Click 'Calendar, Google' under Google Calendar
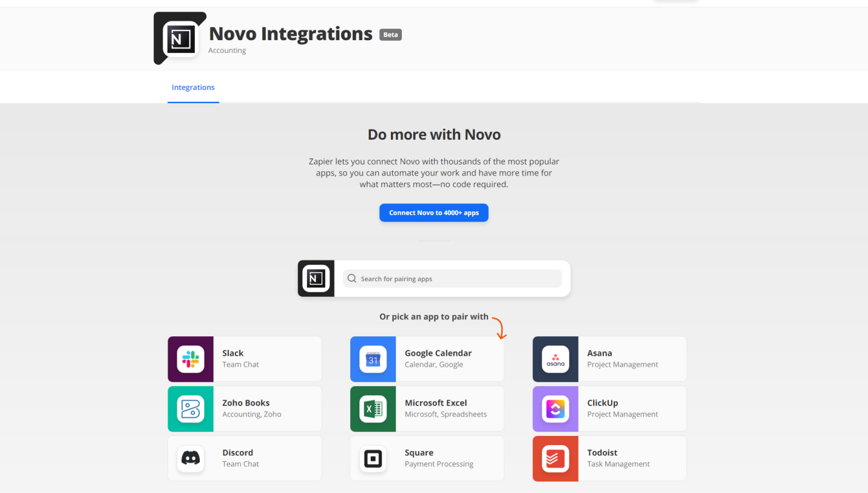The width and height of the screenshot is (868, 493). [434, 364]
